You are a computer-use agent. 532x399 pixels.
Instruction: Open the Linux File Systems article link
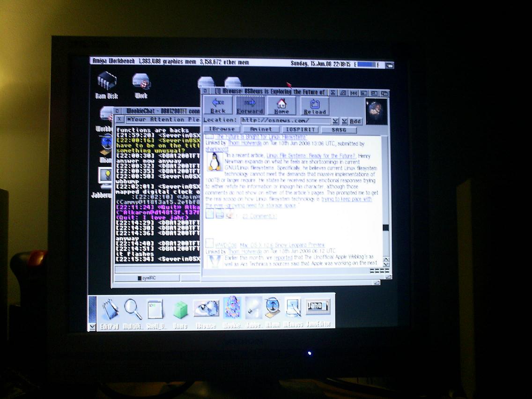(311, 156)
